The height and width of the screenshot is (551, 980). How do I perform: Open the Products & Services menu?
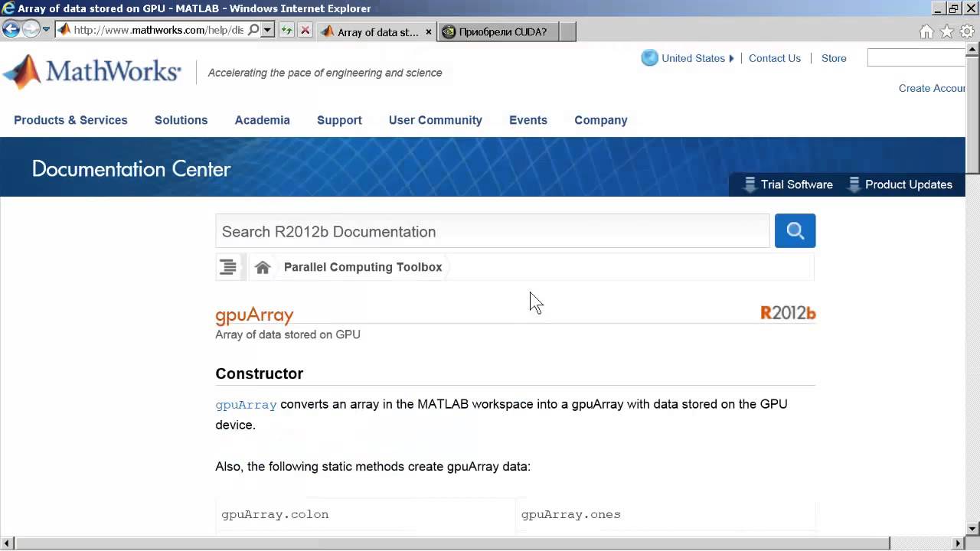(x=70, y=120)
